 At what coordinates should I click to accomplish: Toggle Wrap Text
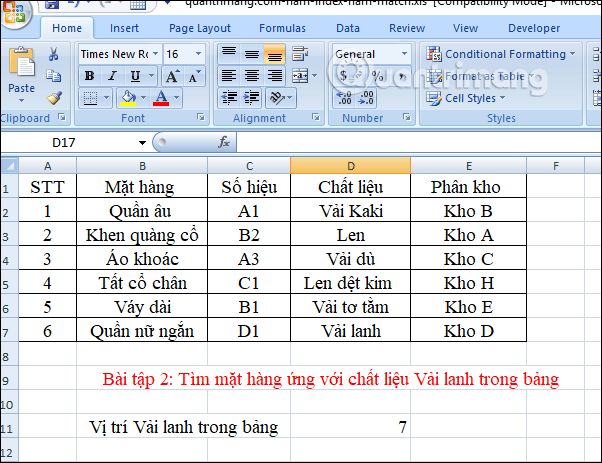coord(300,54)
